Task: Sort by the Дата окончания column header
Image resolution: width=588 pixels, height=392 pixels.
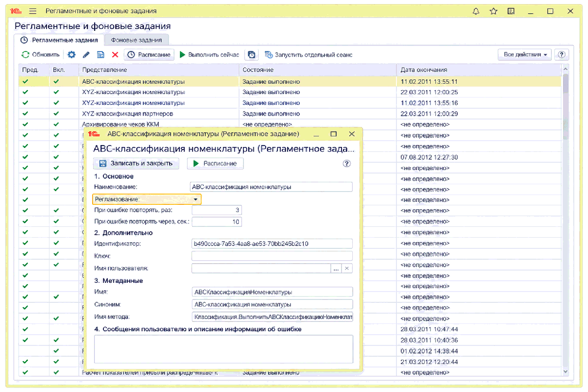Action: [479, 70]
